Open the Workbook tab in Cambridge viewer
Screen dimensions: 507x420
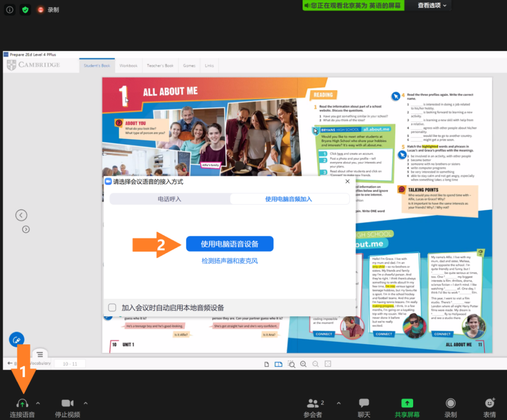click(128, 66)
